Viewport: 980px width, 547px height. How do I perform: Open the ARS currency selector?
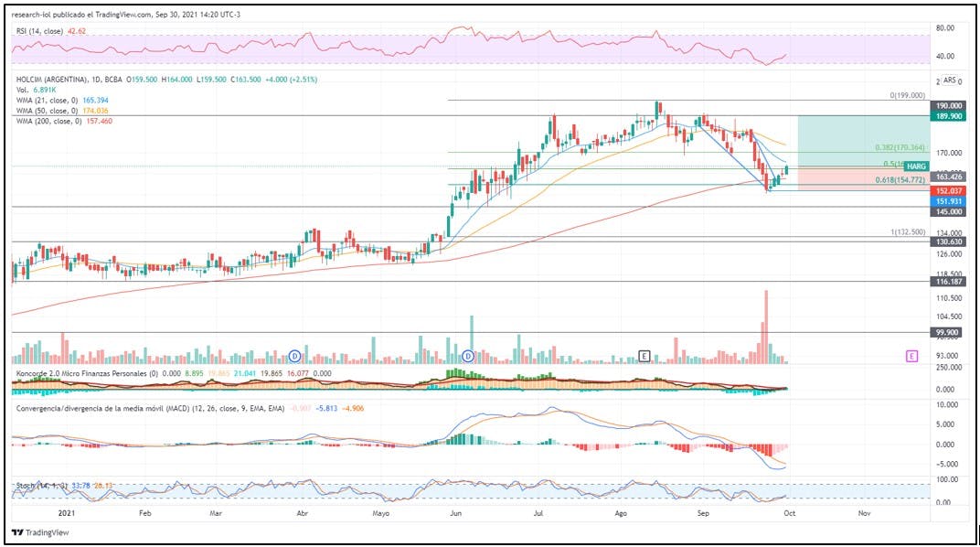pyautogui.click(x=949, y=80)
